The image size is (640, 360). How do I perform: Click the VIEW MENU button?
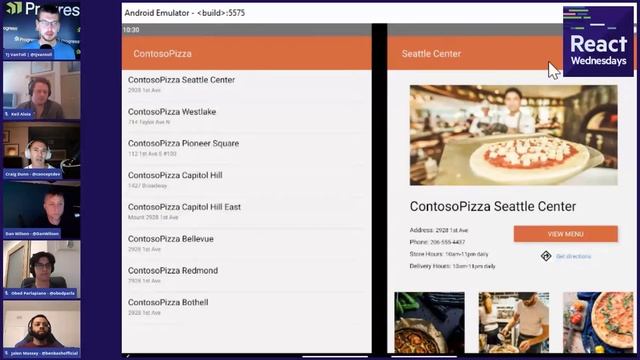click(x=565, y=234)
